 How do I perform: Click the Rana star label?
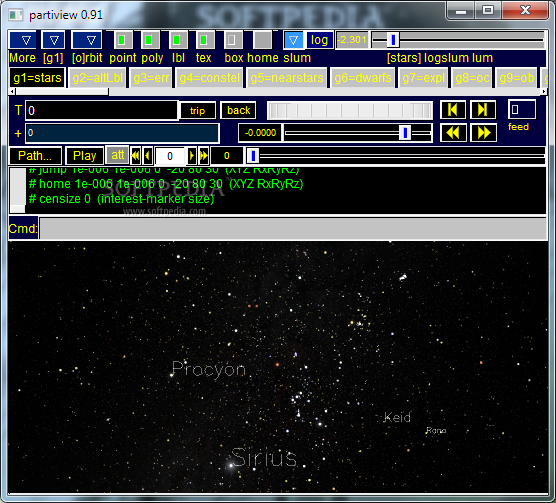436,430
